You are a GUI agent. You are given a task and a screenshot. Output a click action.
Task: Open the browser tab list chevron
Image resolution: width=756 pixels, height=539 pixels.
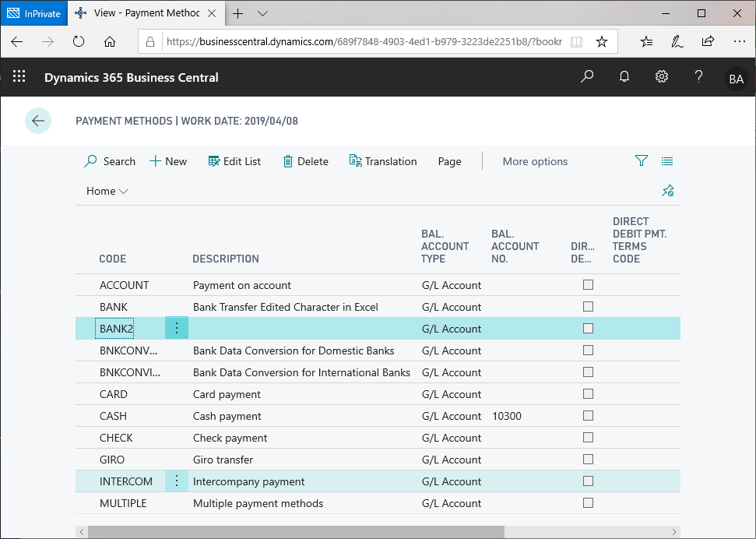[262, 13]
